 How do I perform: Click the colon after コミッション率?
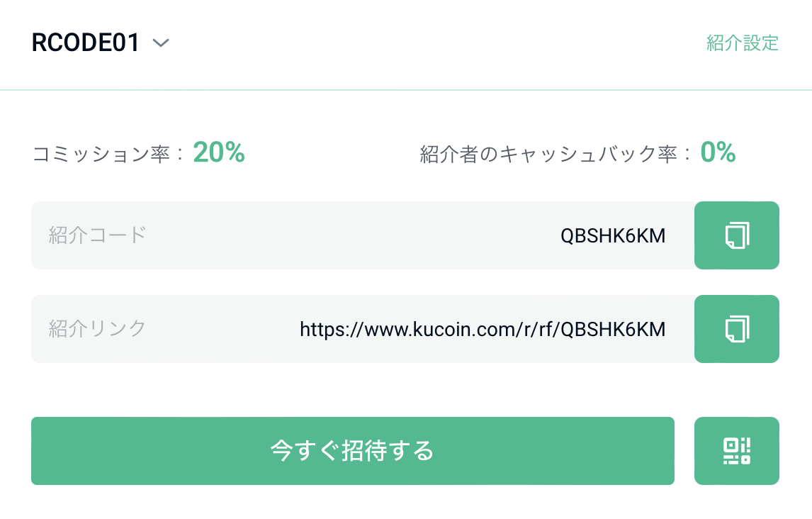179,154
